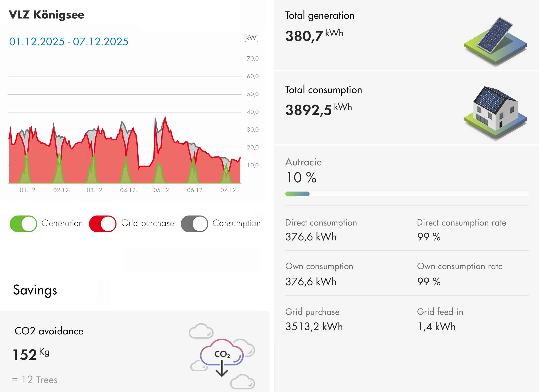Select the 01.12. date label on chart
Viewport: 539px width, 392px height.
pyautogui.click(x=28, y=190)
